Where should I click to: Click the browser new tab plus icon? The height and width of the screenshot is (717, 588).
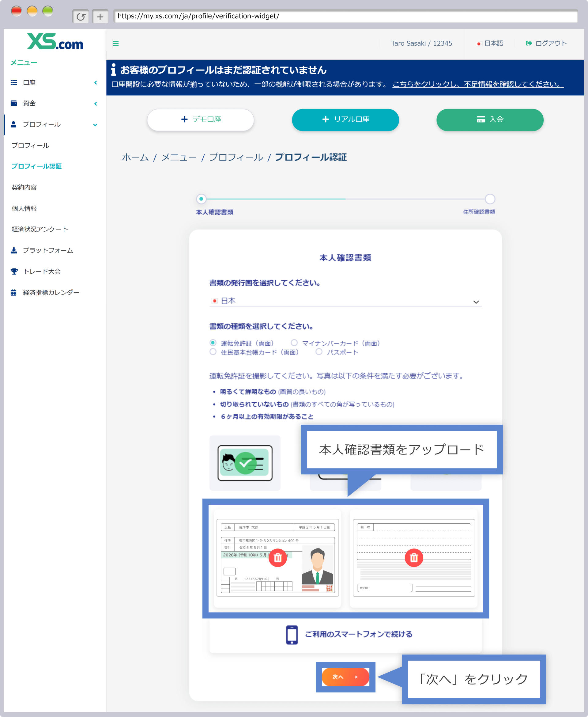(100, 17)
